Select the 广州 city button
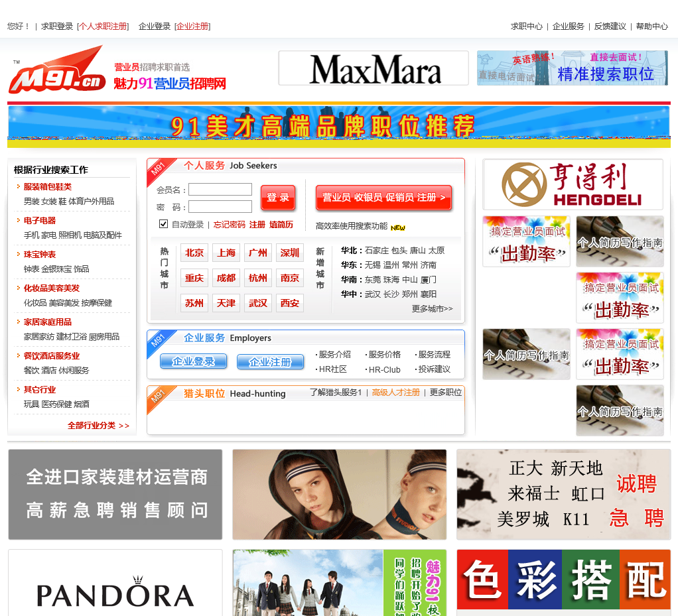 pos(257,253)
